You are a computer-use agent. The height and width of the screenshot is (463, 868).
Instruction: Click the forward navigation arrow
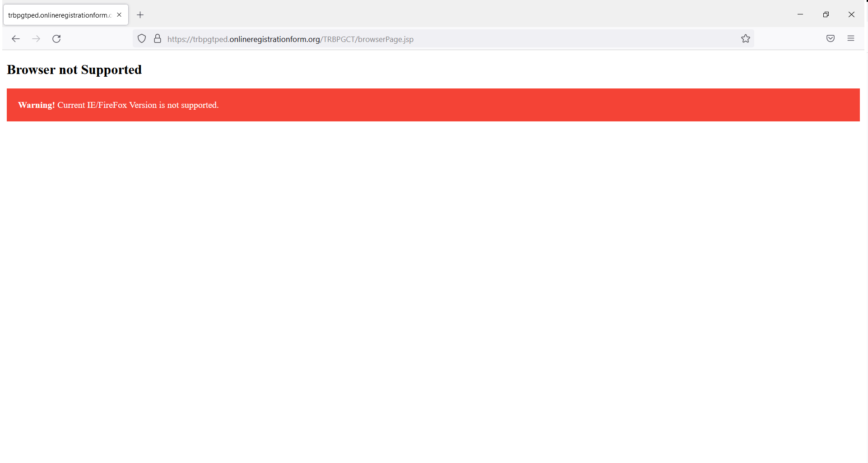click(x=36, y=39)
